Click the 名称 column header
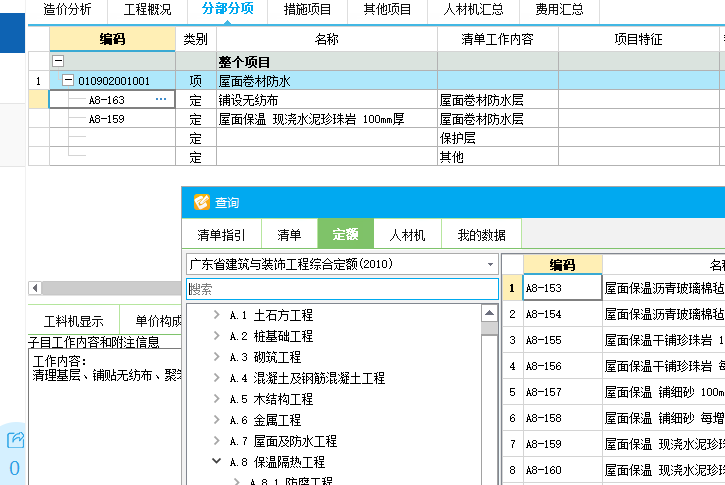Image resolution: width=725 pixels, height=485 pixels. [x=327, y=39]
